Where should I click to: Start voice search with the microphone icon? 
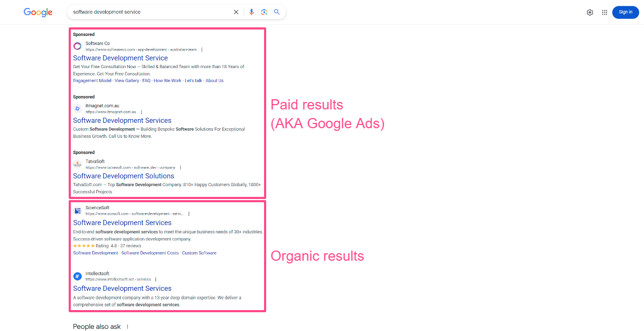click(x=252, y=12)
